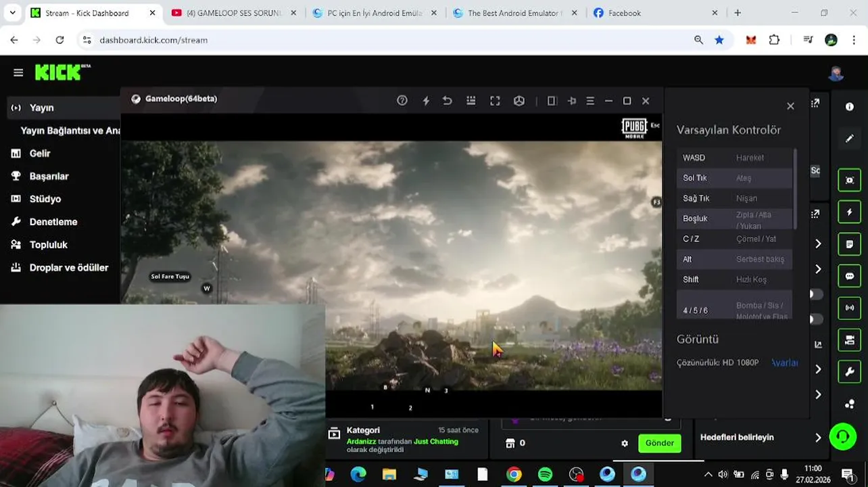868x487 pixels.
Task: Switch to The Best Android Emulator tab
Action: click(x=514, y=13)
